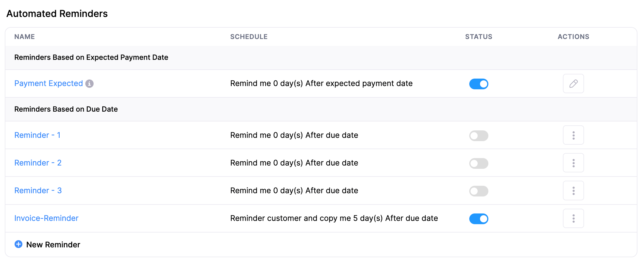
Task: Enable the Reminder - 3 status toggle
Action: [479, 191]
